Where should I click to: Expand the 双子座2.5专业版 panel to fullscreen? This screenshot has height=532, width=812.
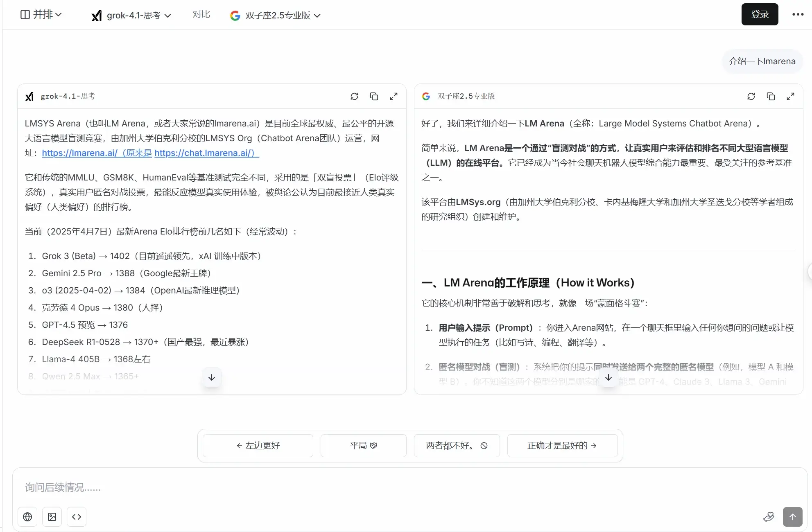(790, 96)
